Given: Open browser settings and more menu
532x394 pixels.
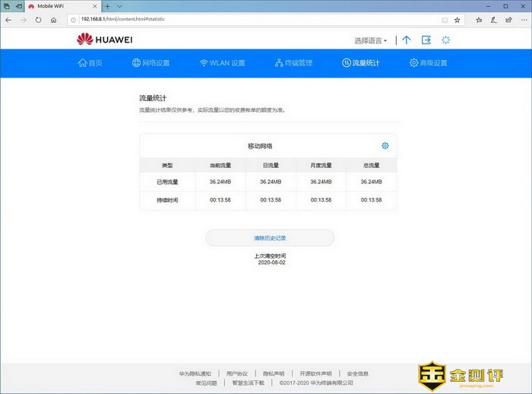Looking at the screenshot, I should point(524,19).
